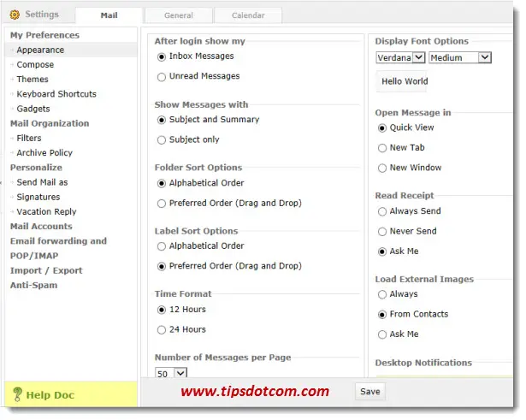Select 24 Hours time format
The height and width of the screenshot is (420, 526).
pyautogui.click(x=162, y=330)
